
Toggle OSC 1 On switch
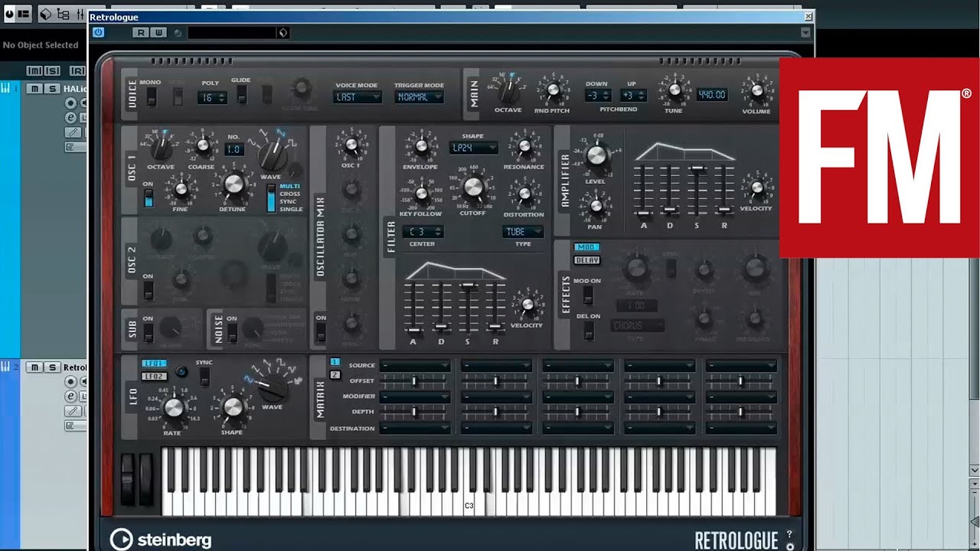pos(149,197)
